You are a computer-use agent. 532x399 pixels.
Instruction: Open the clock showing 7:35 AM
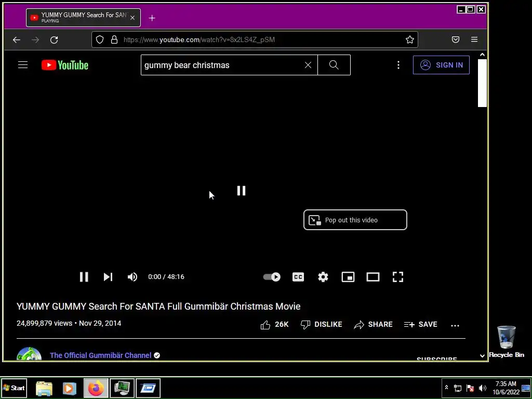506,388
